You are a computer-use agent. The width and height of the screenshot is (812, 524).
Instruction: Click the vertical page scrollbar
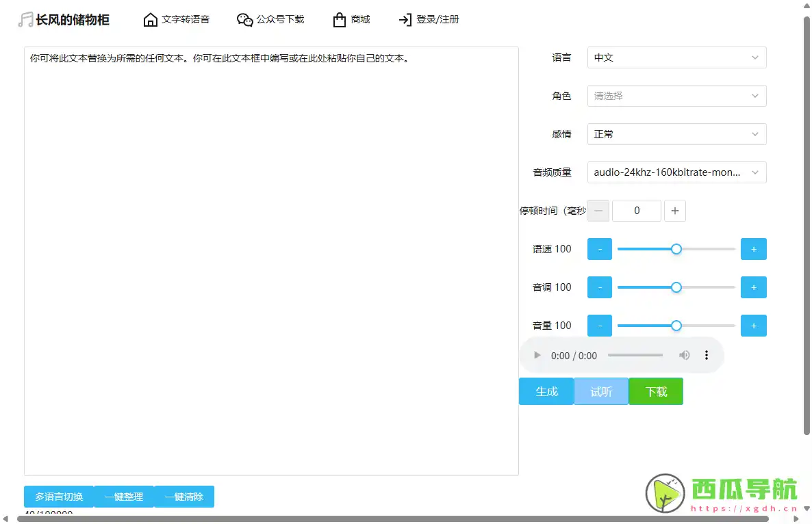coord(807,226)
